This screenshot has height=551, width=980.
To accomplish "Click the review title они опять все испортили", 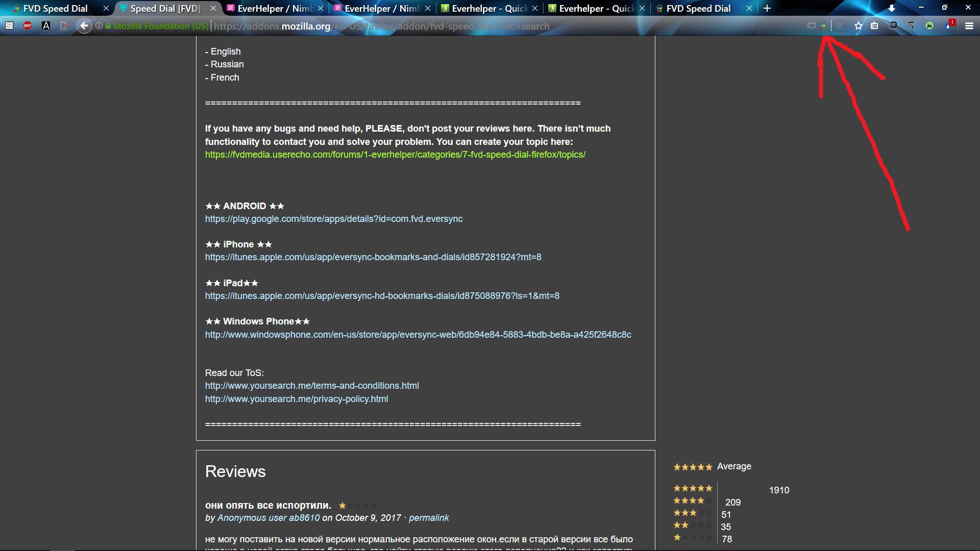I will click(268, 505).
